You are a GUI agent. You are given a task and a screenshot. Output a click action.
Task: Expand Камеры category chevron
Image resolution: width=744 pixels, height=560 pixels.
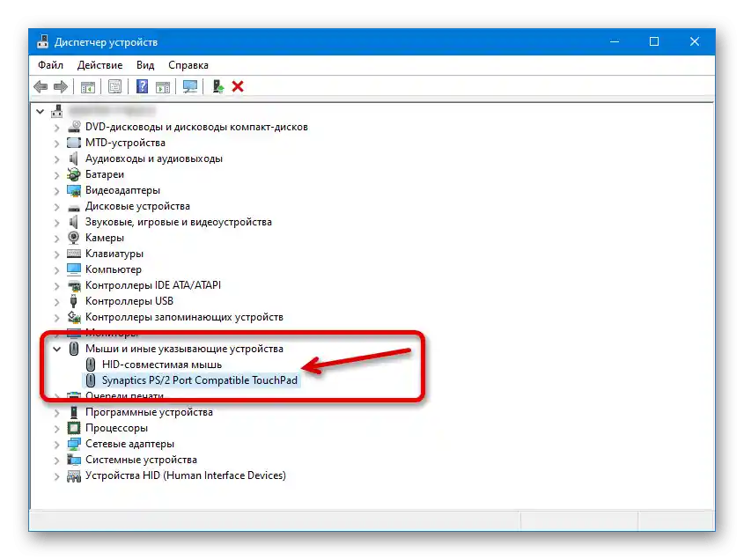tap(57, 239)
